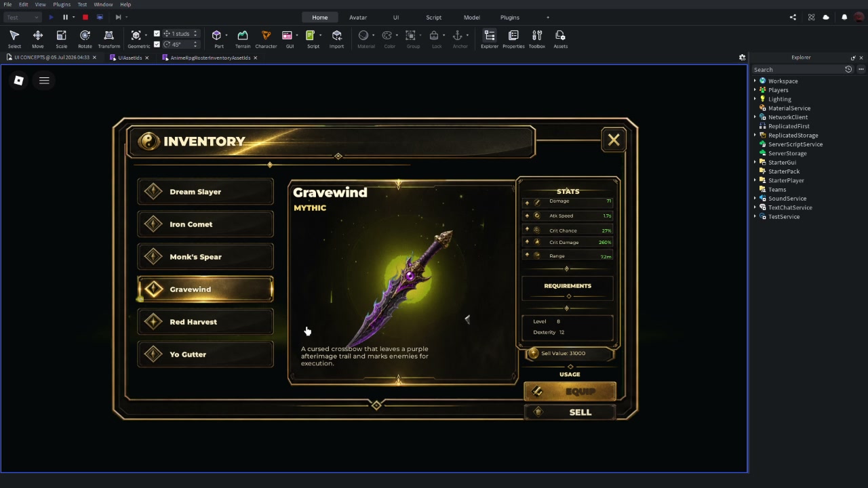Expand the ReplicatedStorage node
This screenshot has width=868, height=488.
pos(755,135)
